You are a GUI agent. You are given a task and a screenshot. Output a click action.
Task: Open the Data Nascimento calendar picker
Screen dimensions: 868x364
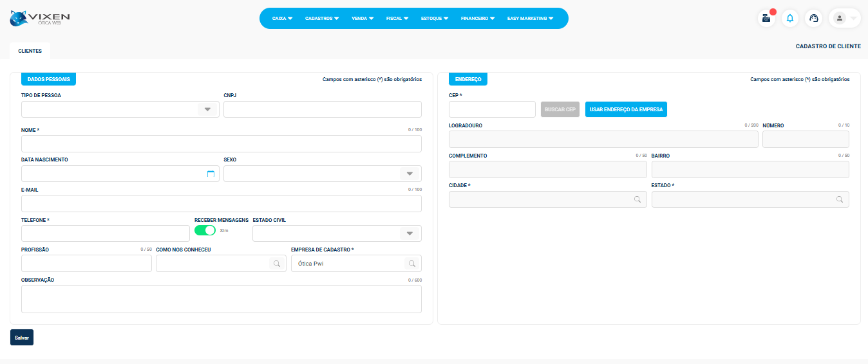(x=210, y=174)
